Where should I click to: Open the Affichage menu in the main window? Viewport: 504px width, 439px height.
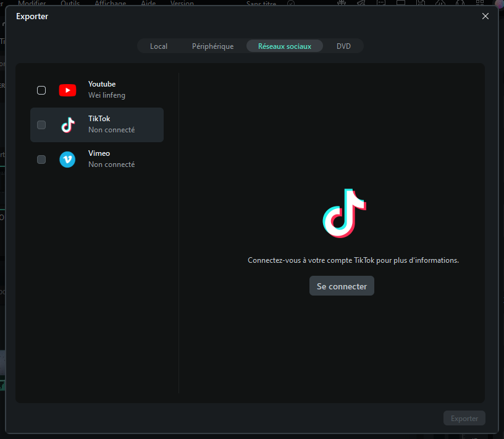click(x=110, y=3)
